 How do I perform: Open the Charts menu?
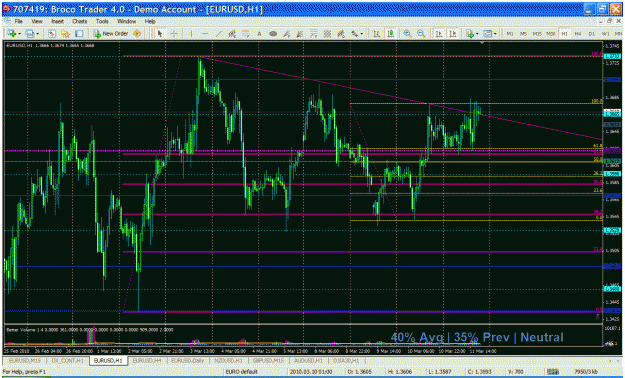[79, 21]
